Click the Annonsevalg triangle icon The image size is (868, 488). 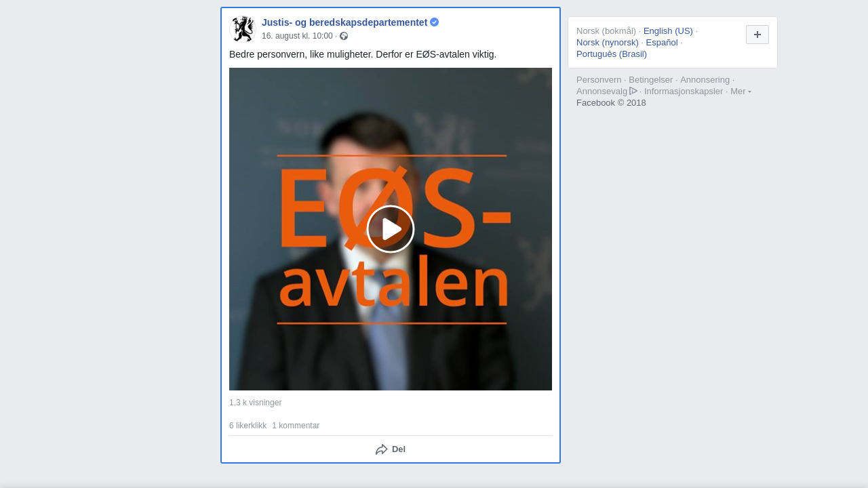pos(633,91)
